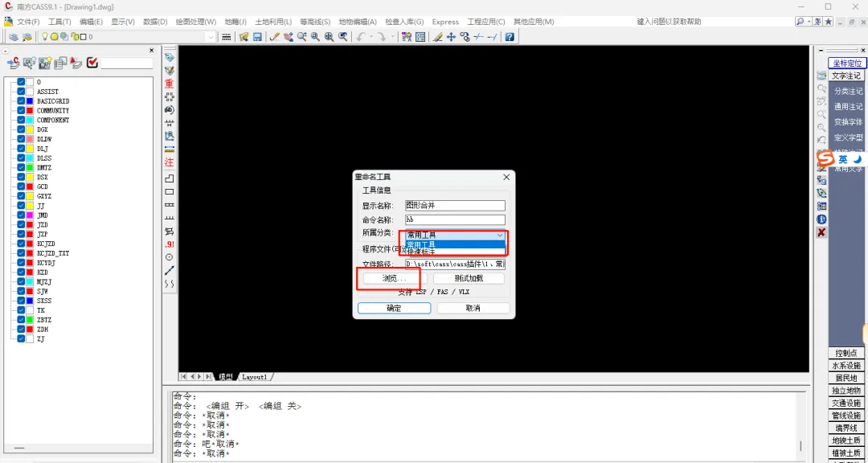
Task: Toggle the JMD layer checkbox
Action: pos(21,215)
